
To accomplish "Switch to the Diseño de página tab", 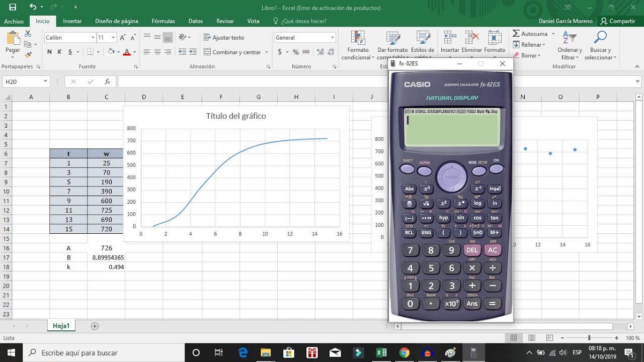I will (x=117, y=21).
